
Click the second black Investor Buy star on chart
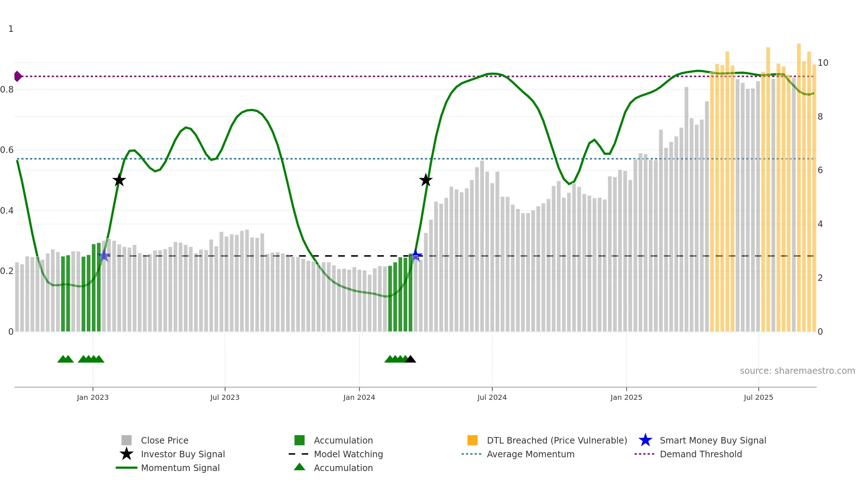(426, 180)
